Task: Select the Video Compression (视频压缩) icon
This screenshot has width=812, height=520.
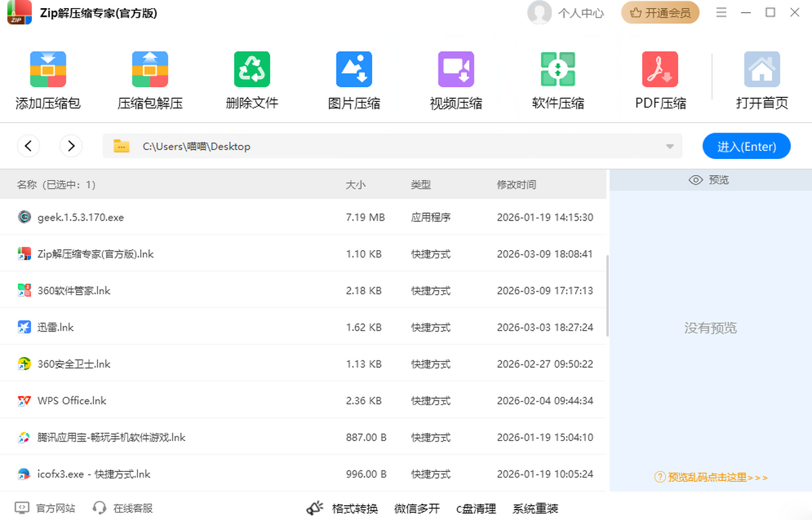Action: tap(456, 70)
